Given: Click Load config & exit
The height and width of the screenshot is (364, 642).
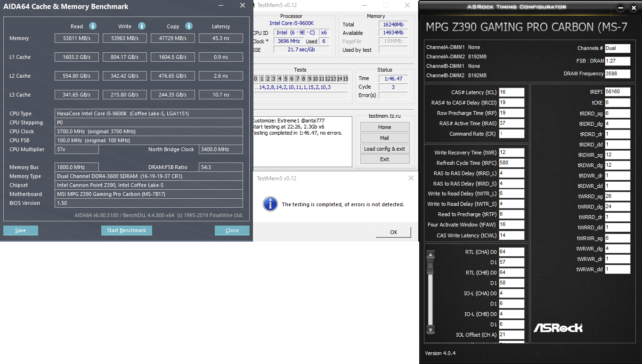Looking at the screenshot, I should click(385, 149).
